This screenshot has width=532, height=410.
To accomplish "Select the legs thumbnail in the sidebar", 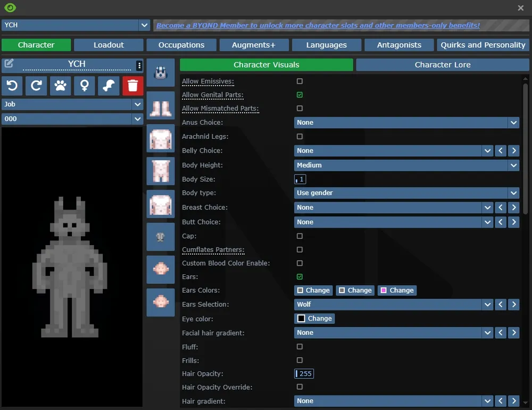I will click(160, 105).
